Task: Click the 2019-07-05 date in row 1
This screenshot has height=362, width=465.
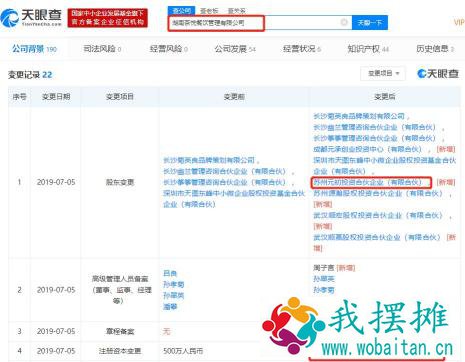Action: coord(56,182)
